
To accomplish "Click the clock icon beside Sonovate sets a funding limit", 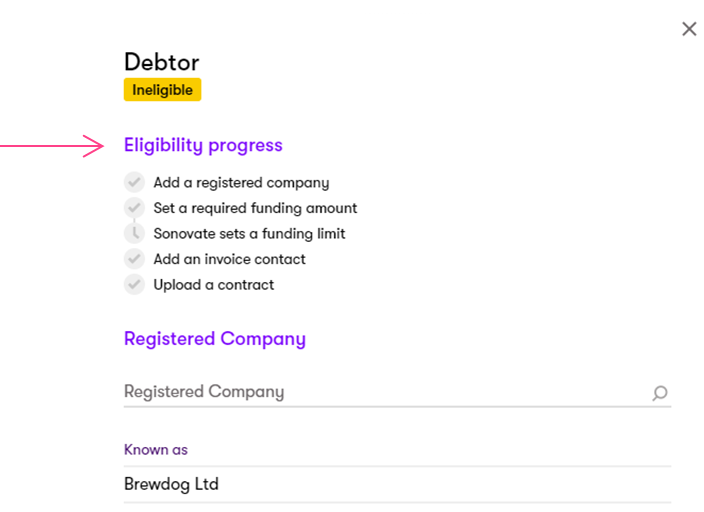I will click(x=134, y=233).
